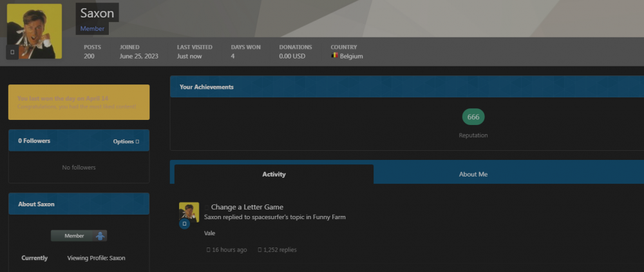
Task: Click the 16 hours ago timestamp
Action: point(229,250)
